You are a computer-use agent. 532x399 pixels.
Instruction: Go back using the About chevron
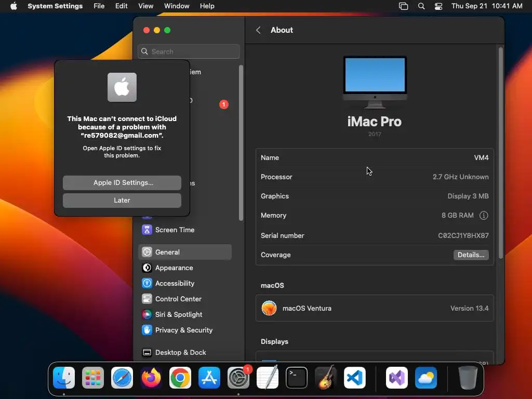pyautogui.click(x=258, y=30)
